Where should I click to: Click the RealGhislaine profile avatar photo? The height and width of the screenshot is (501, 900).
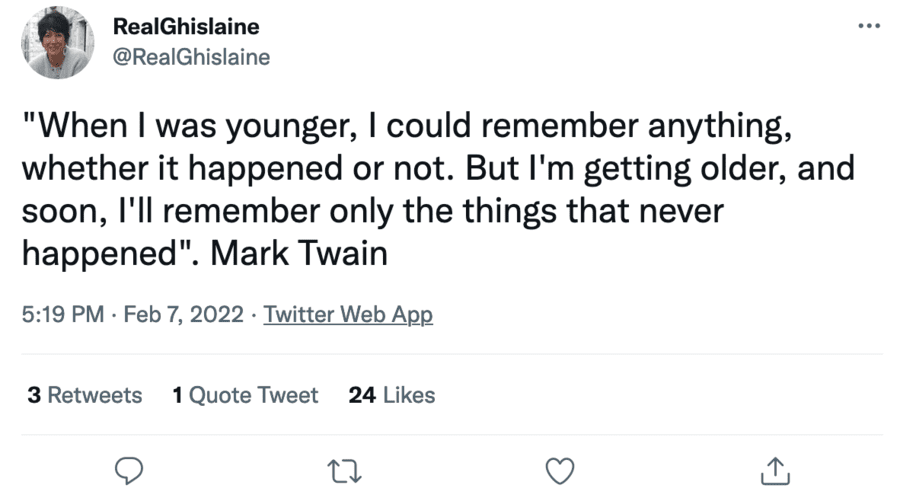59,44
